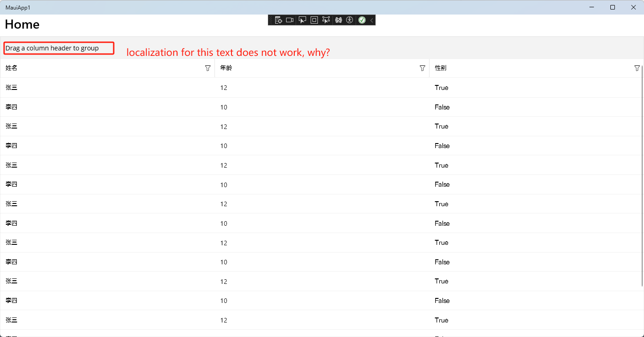Select the first 张三 cell in the grid
This screenshot has height=337, width=644.
(x=11, y=88)
